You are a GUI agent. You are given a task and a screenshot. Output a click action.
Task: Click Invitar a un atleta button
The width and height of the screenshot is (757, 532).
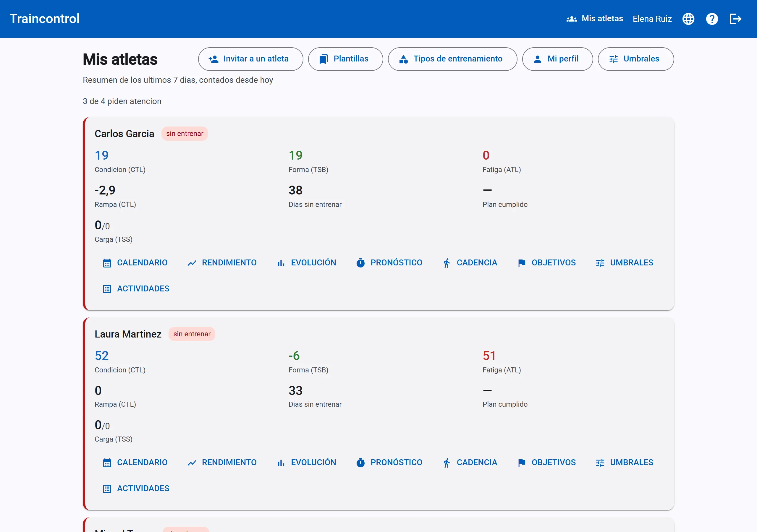pos(250,59)
